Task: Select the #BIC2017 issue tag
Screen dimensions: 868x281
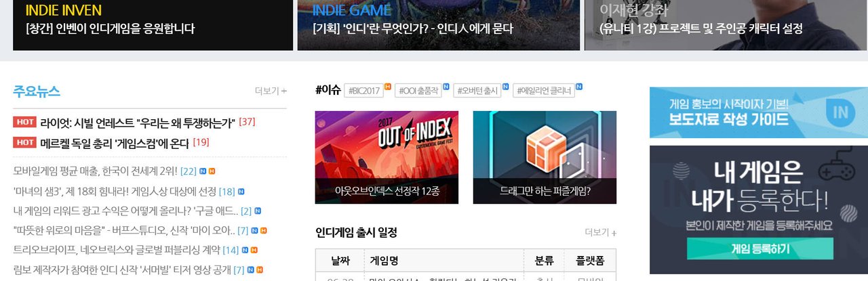Action: (363, 91)
